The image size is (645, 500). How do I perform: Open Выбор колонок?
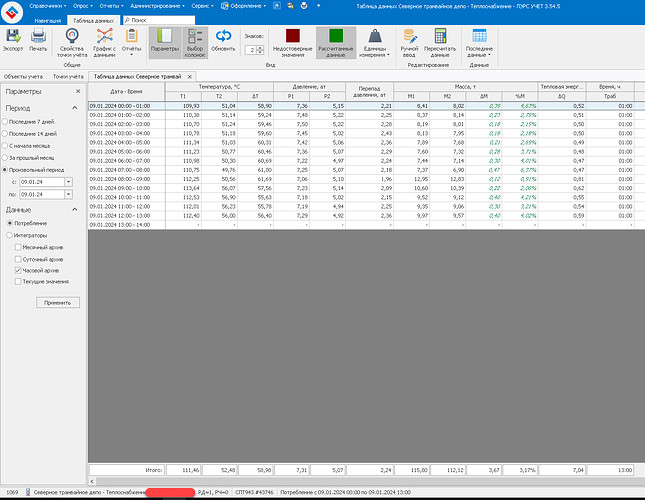tap(195, 42)
